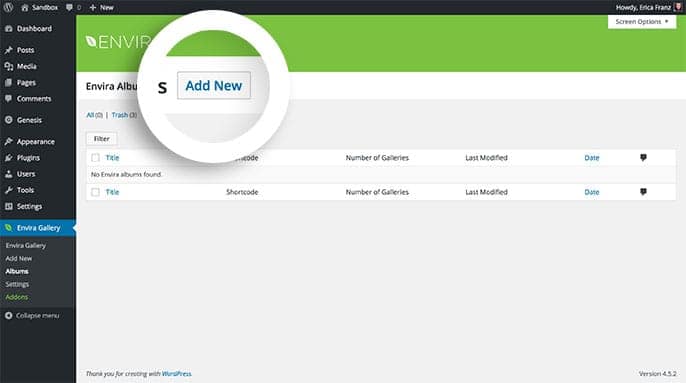Click the Add New album button
Screen dimensions: 686x383
point(214,85)
